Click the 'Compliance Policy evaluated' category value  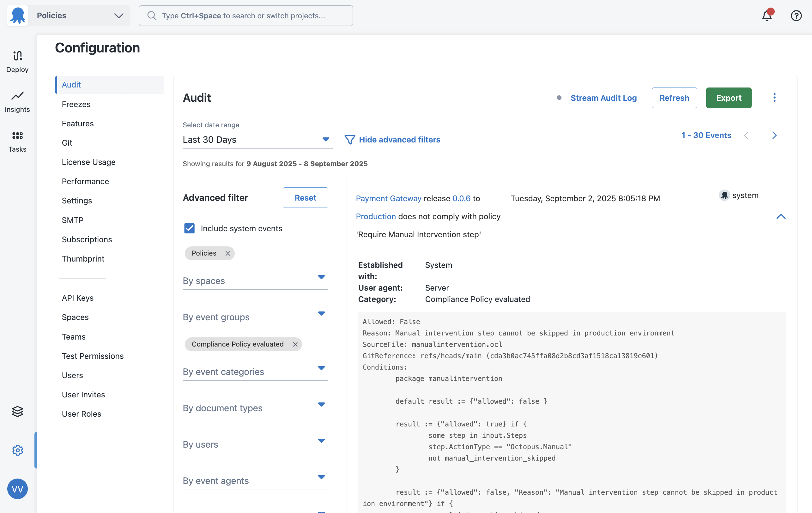click(477, 299)
